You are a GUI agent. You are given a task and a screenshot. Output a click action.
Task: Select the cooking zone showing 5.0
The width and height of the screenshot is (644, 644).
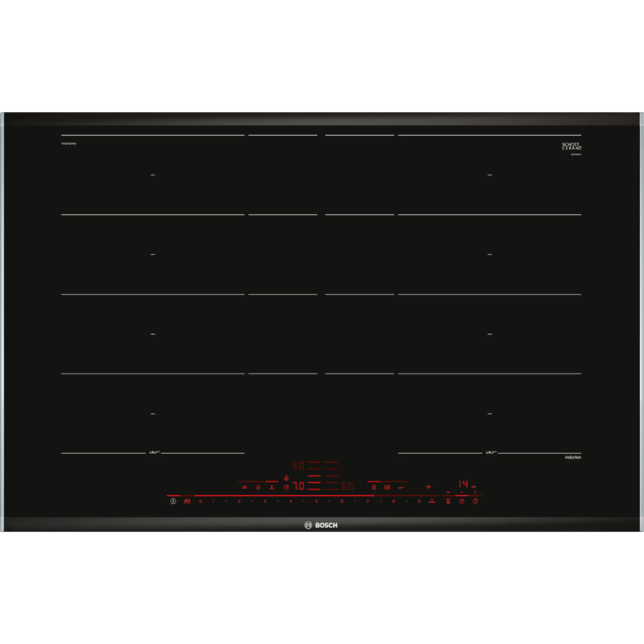tap(298, 465)
